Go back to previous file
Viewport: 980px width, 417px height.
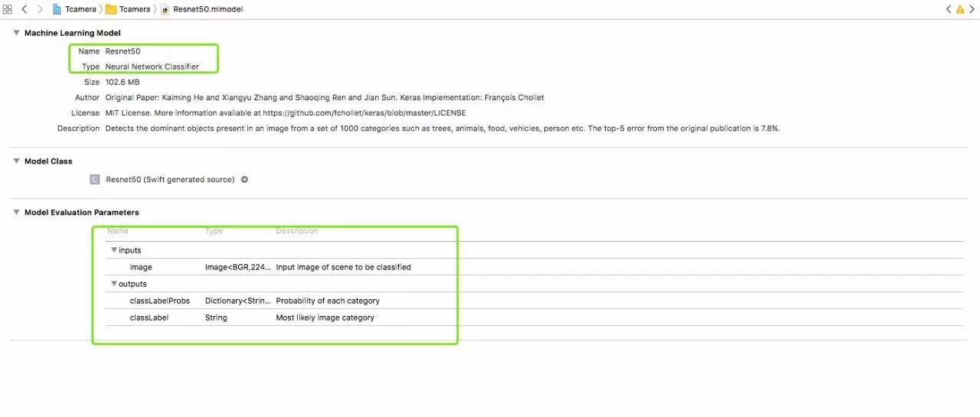(24, 9)
